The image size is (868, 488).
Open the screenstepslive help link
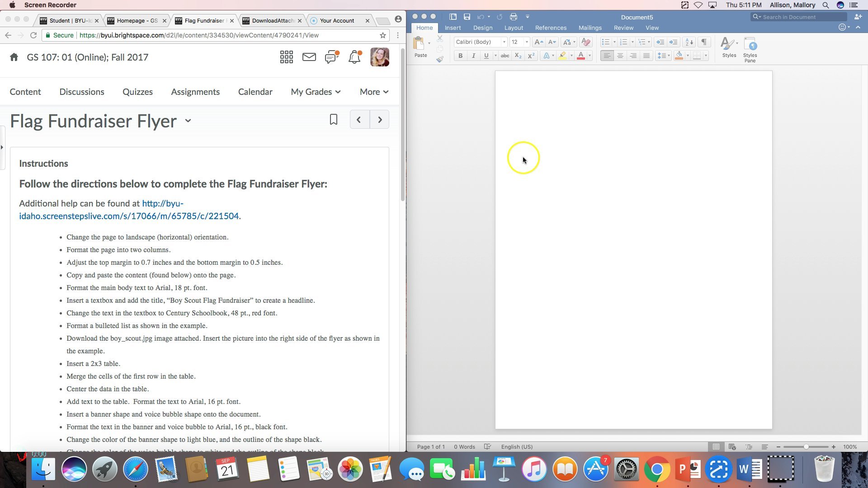point(129,216)
